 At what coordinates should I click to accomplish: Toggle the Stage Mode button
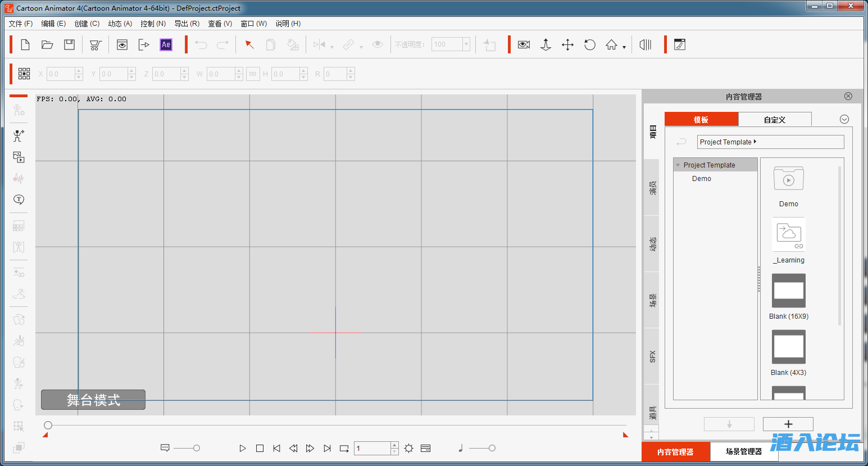click(93, 400)
